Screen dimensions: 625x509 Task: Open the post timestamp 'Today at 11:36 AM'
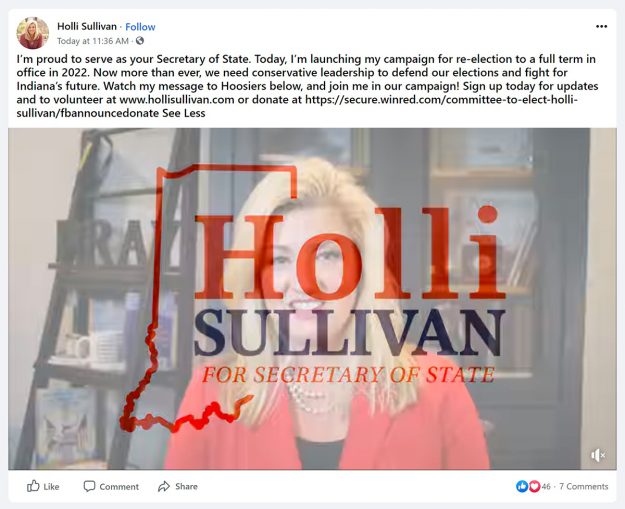pos(93,41)
